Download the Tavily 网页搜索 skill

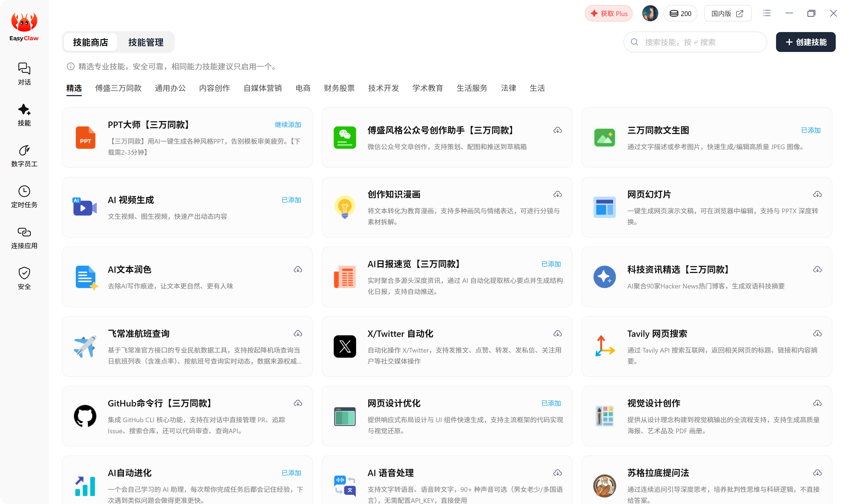[x=817, y=334]
